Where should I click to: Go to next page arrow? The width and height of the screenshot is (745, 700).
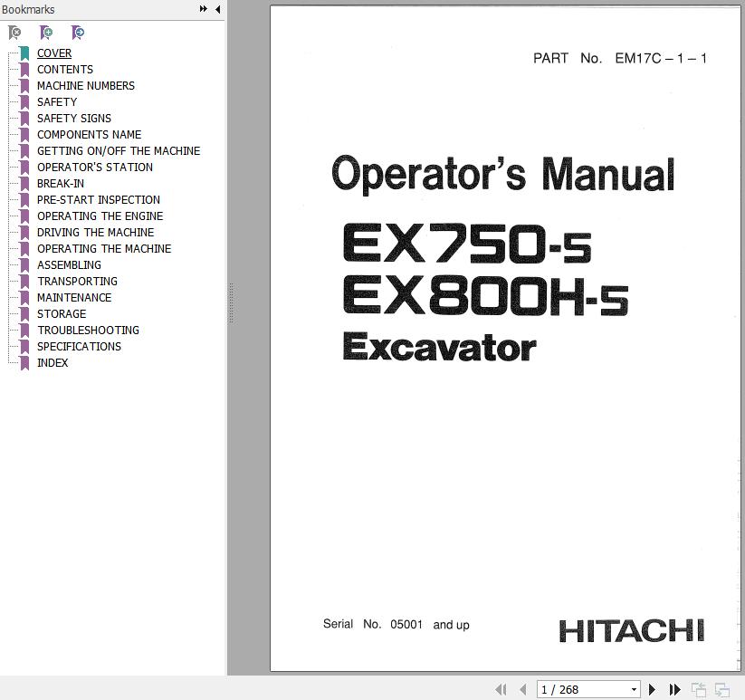point(653,689)
